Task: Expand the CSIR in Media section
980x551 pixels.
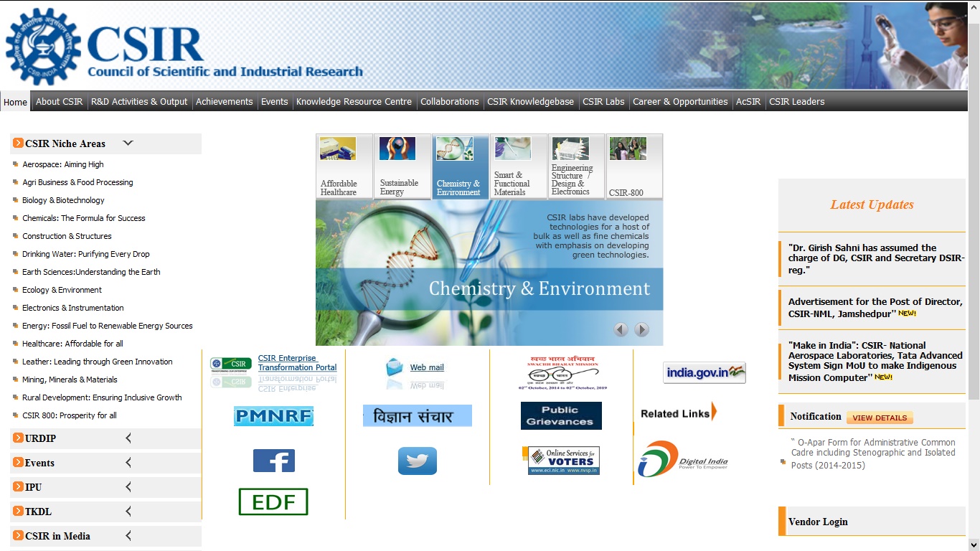Action: tap(128, 535)
